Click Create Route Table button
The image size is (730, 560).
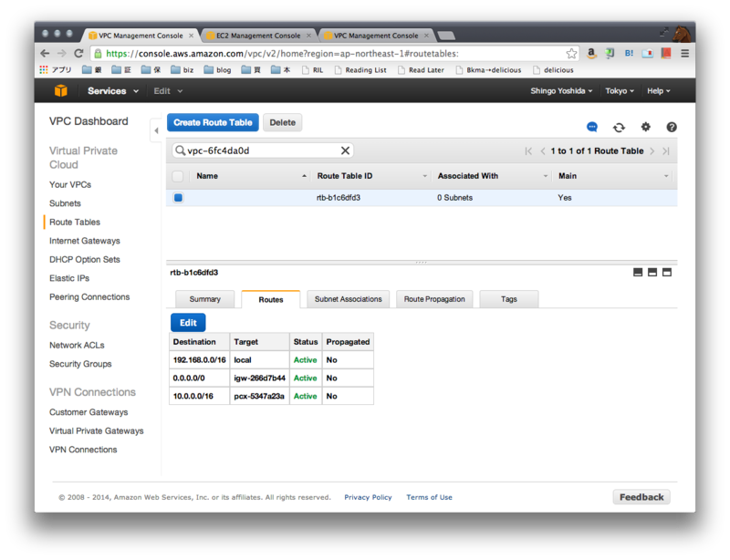(213, 122)
